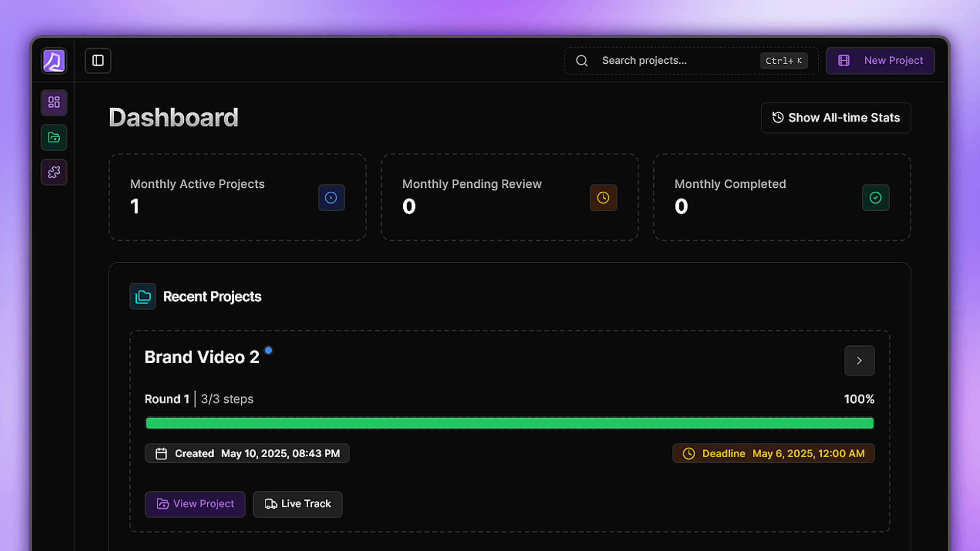This screenshot has height=551, width=980.
Task: Open the Dashboard grid sidebar icon
Action: 54,102
